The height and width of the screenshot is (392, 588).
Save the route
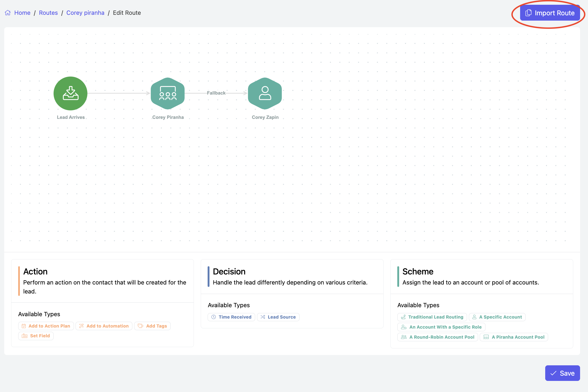[562, 373]
